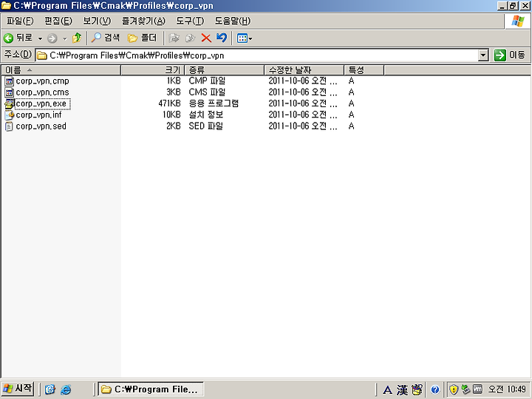Click the SED 파일 type cell
The height and width of the screenshot is (399, 532).
click(206, 126)
